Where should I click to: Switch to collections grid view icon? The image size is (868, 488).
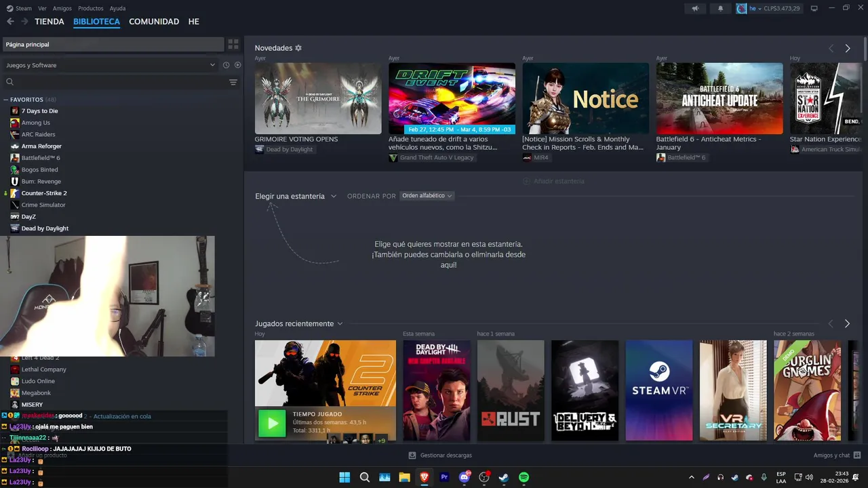point(233,44)
